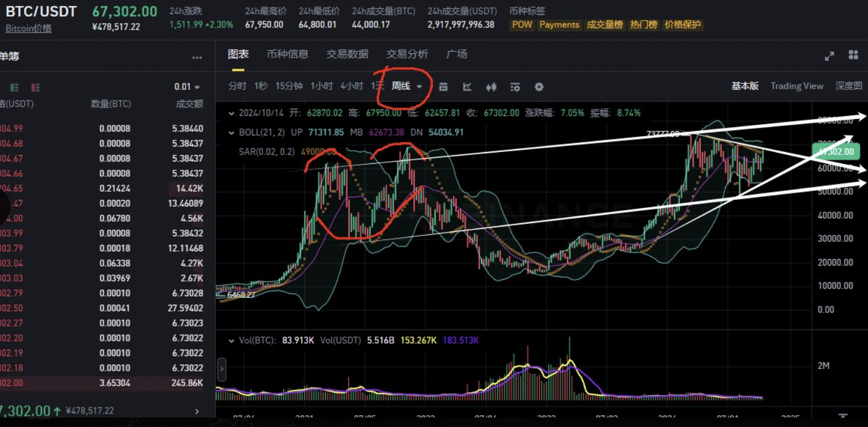
Task: Click the grid layout icon at top right
Action: pos(853,55)
